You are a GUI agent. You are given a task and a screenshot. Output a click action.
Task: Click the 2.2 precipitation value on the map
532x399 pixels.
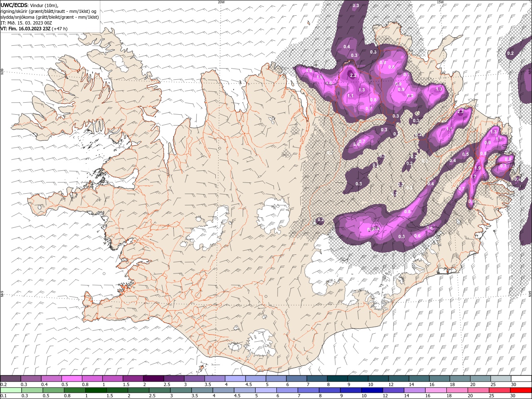[x=353, y=75]
